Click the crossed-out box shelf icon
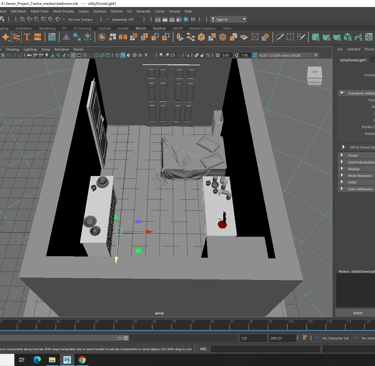This screenshot has width=375, height=366. pos(255,37)
